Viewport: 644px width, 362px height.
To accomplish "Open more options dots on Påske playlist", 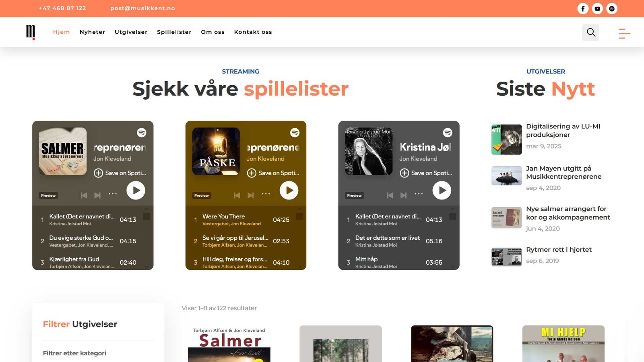I will pos(266,194).
